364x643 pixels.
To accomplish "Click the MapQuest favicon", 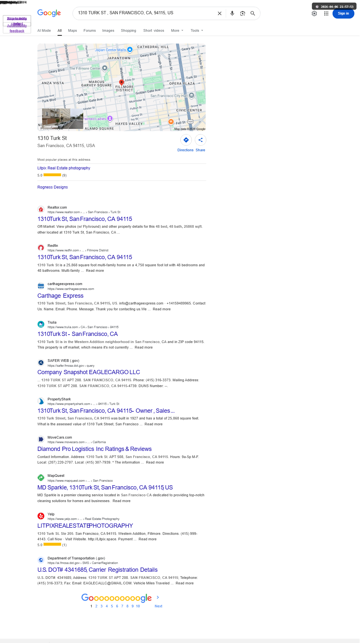I will (x=41, y=477).
